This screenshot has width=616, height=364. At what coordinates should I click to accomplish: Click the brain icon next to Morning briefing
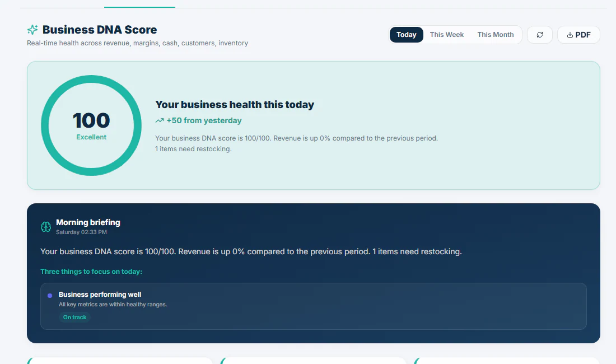point(46,227)
